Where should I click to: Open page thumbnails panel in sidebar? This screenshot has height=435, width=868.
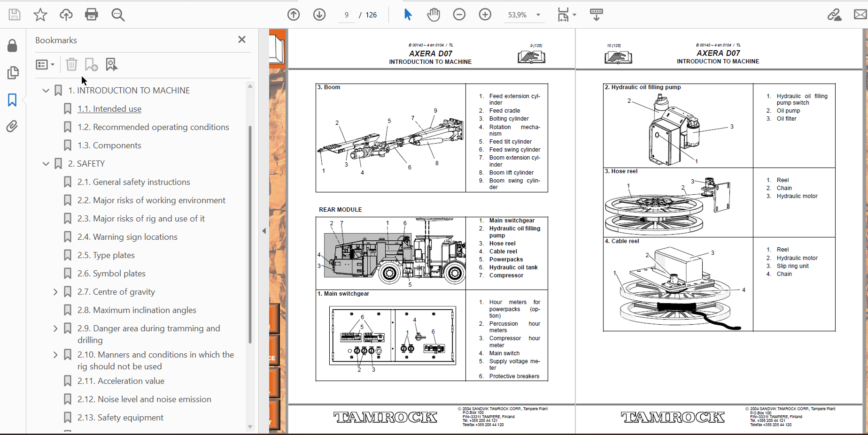[x=13, y=73]
